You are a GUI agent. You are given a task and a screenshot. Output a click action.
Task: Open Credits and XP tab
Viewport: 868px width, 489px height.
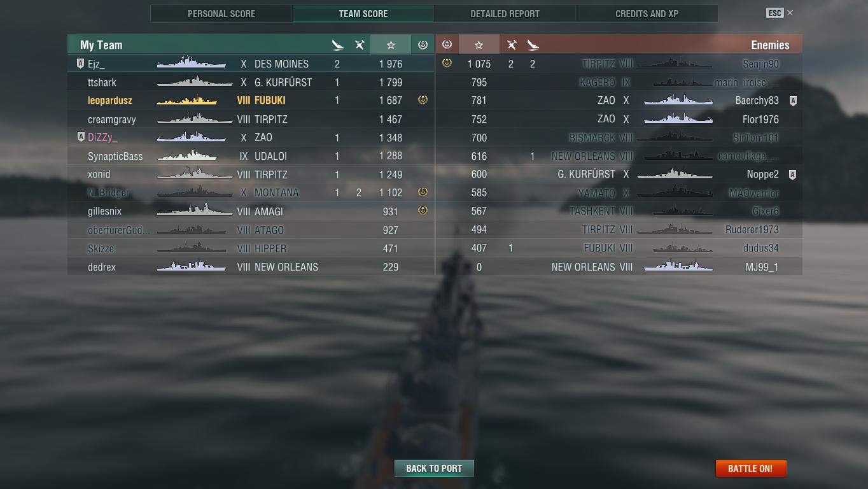(647, 13)
